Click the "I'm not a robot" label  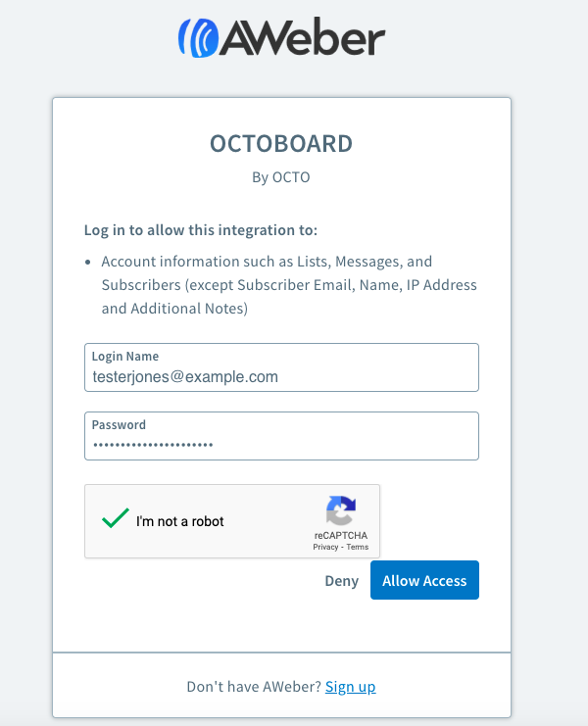click(180, 521)
